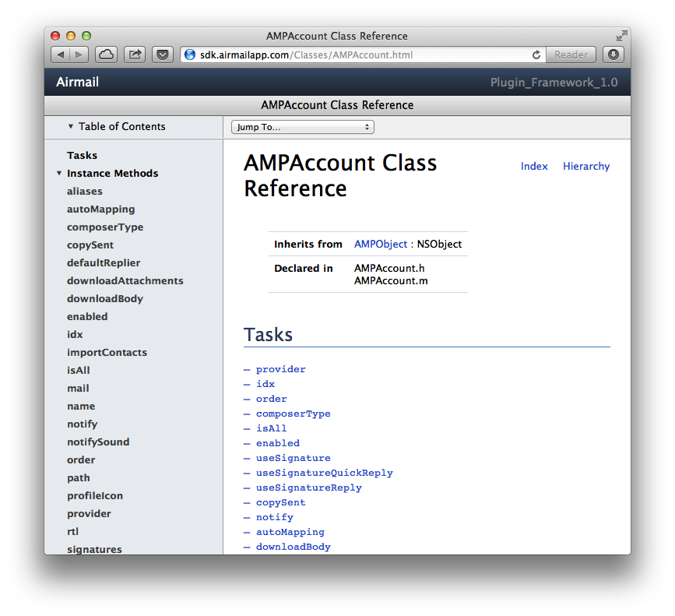675x616 pixels.
Task: Open the useSignatureQuickReply task link
Action: [x=324, y=473]
